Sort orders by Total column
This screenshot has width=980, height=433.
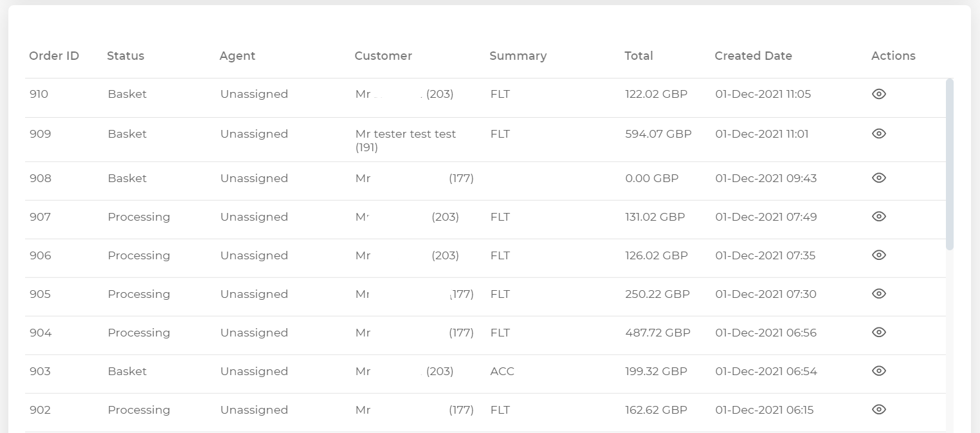[639, 56]
